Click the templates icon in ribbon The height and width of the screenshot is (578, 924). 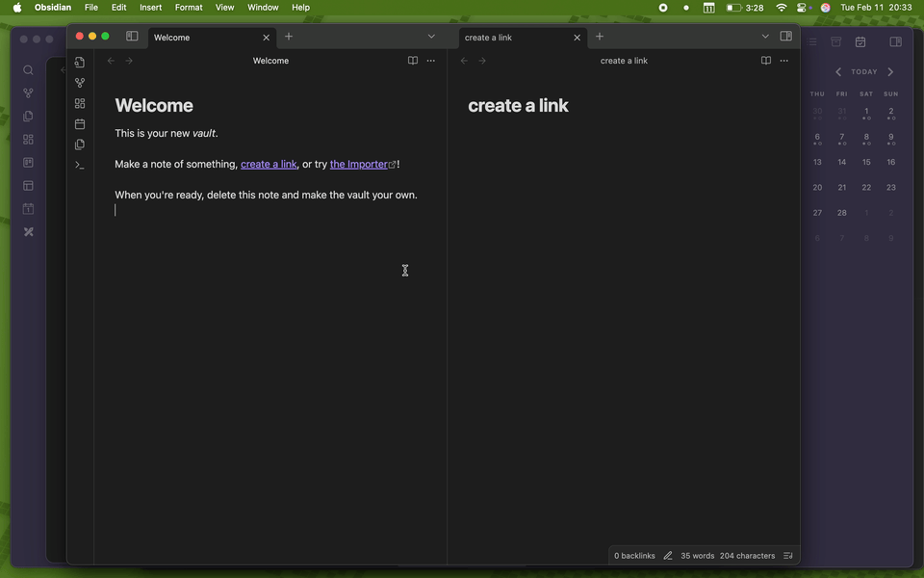point(80,144)
